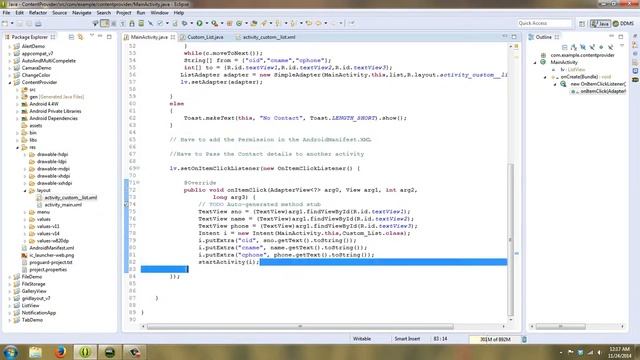
Task: Open Package Explorer view menu triangle
Action: (92, 36)
